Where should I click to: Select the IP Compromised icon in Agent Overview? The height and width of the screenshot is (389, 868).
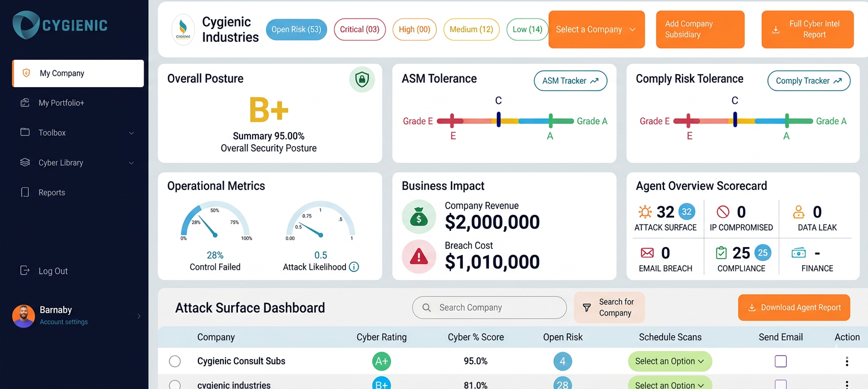pyautogui.click(x=724, y=211)
